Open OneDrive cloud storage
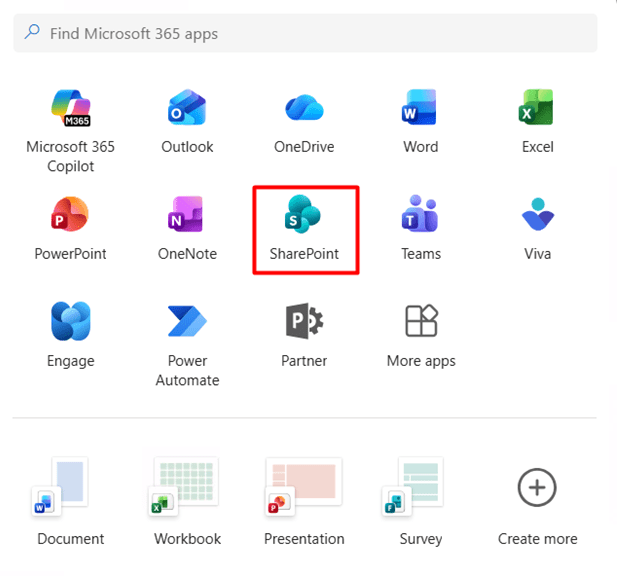Screen dimensions: 617x576 tap(304, 109)
